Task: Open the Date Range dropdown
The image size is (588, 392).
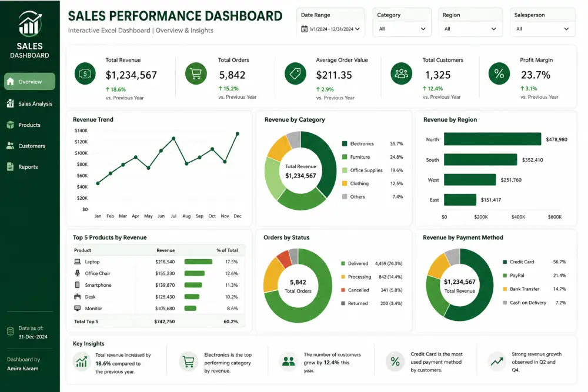Action: [x=330, y=29]
